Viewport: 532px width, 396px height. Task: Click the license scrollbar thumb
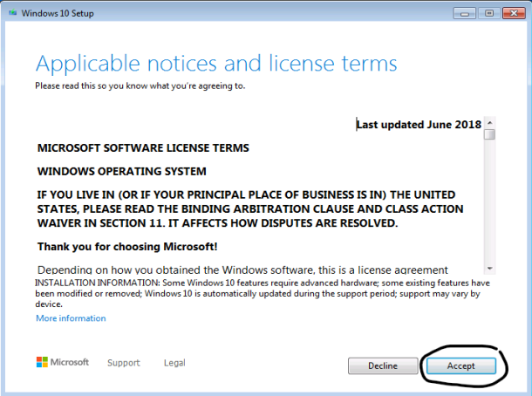tap(489, 134)
